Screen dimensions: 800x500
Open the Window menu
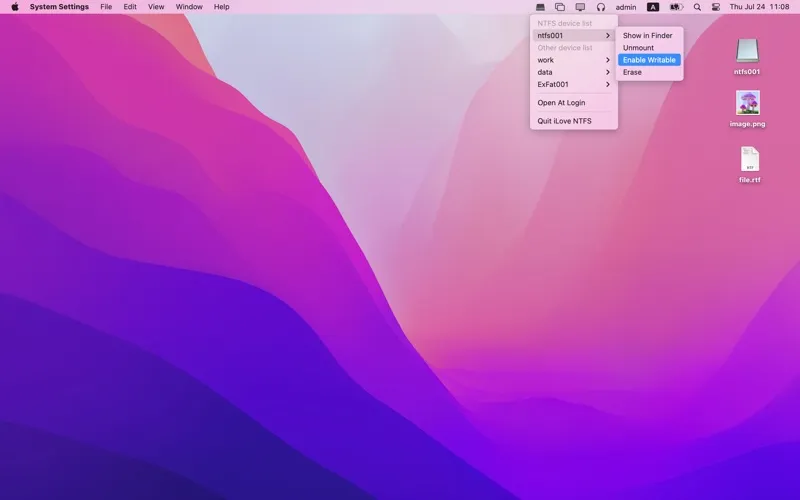coord(189,7)
